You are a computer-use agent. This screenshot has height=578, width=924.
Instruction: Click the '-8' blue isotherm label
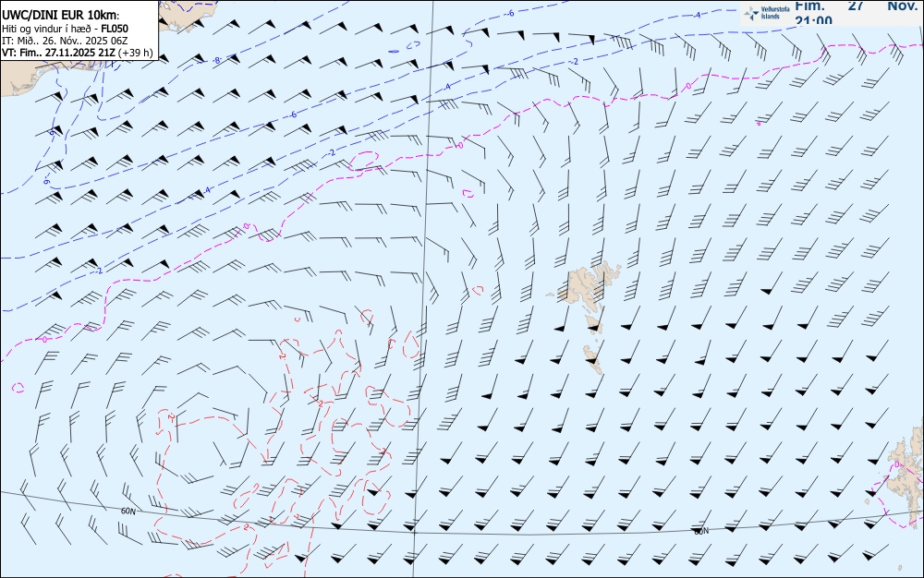click(216, 60)
